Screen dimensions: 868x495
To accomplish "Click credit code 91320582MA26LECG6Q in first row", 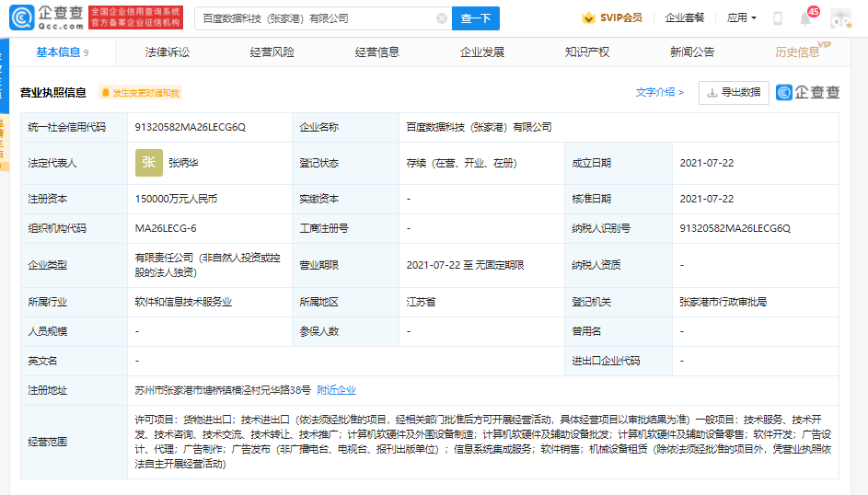I will (190, 127).
